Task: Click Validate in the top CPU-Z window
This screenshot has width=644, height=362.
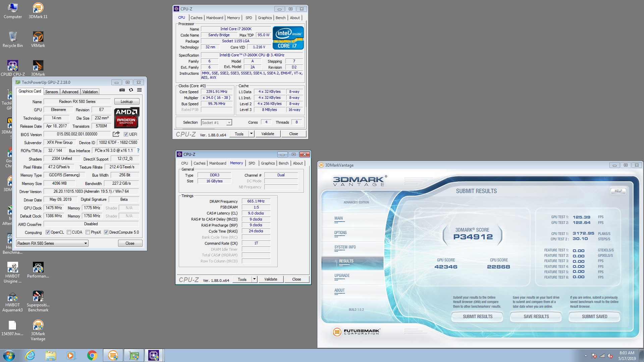Action: [x=268, y=134]
